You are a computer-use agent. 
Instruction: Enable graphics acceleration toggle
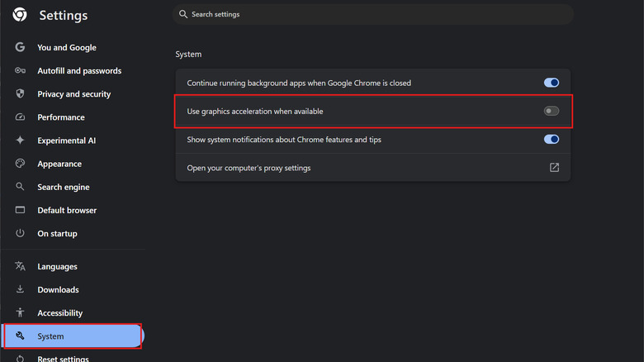pyautogui.click(x=552, y=111)
